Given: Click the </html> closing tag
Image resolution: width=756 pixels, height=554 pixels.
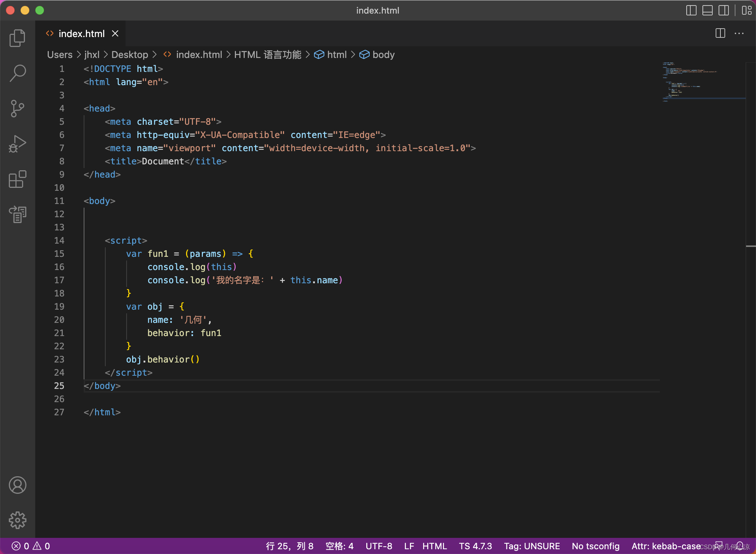Looking at the screenshot, I should click(102, 412).
